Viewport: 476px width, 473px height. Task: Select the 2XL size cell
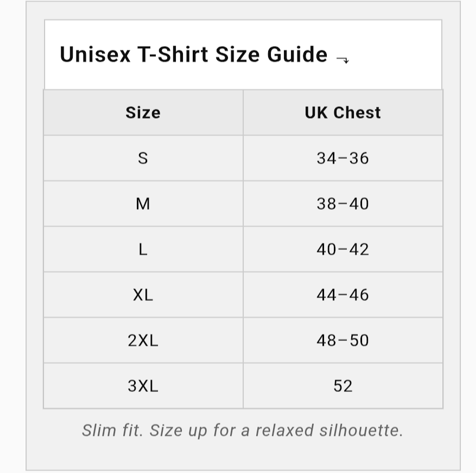coord(143,340)
